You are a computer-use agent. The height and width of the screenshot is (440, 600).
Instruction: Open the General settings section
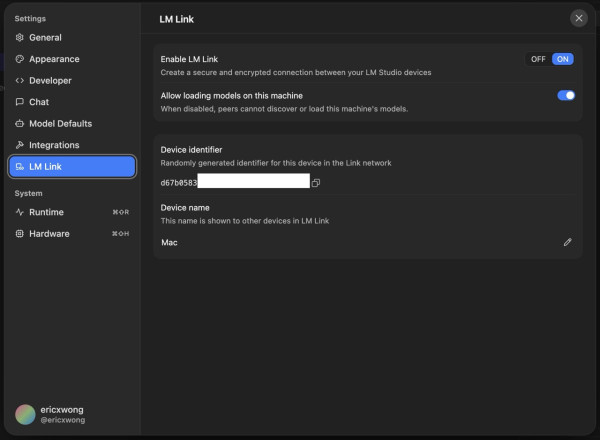(x=72, y=37)
